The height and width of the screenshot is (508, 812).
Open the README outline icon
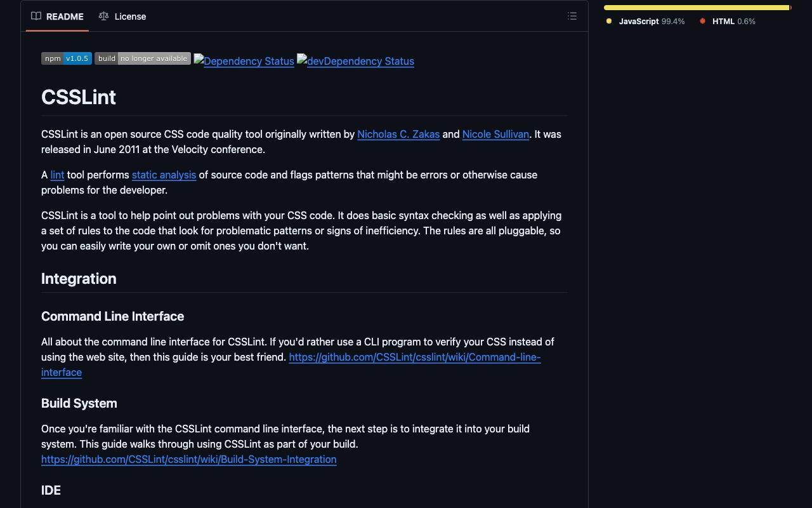coord(572,17)
